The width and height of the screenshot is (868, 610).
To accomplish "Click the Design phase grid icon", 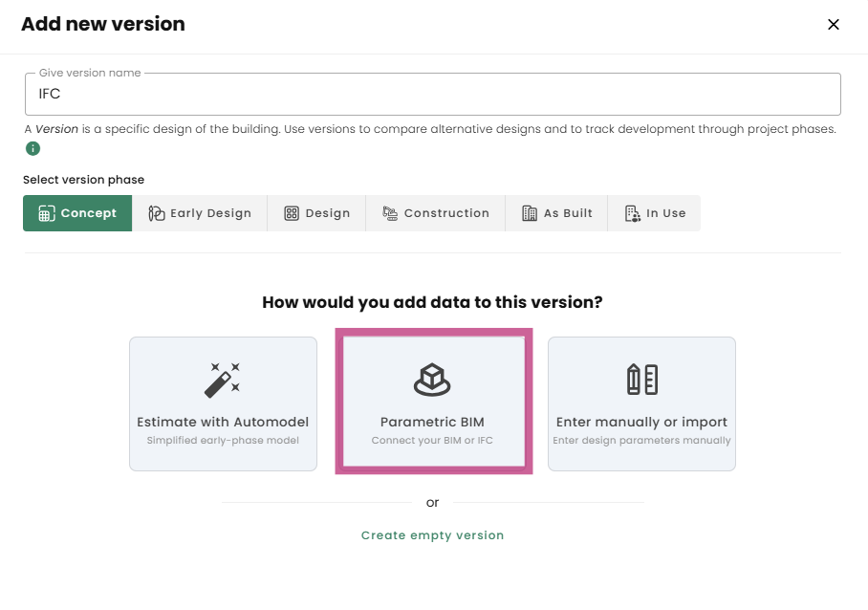I will [x=292, y=213].
